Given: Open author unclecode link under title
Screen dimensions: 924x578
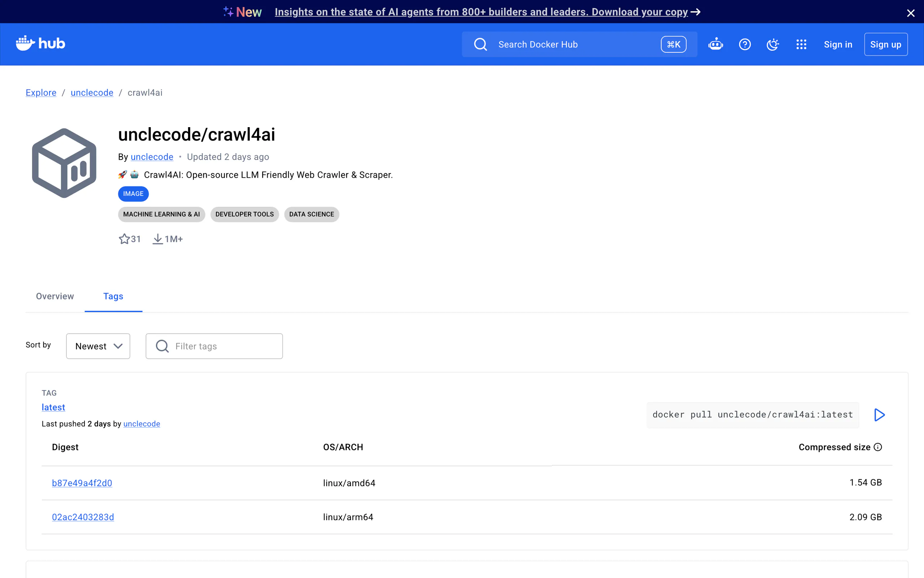Looking at the screenshot, I should click(x=152, y=157).
